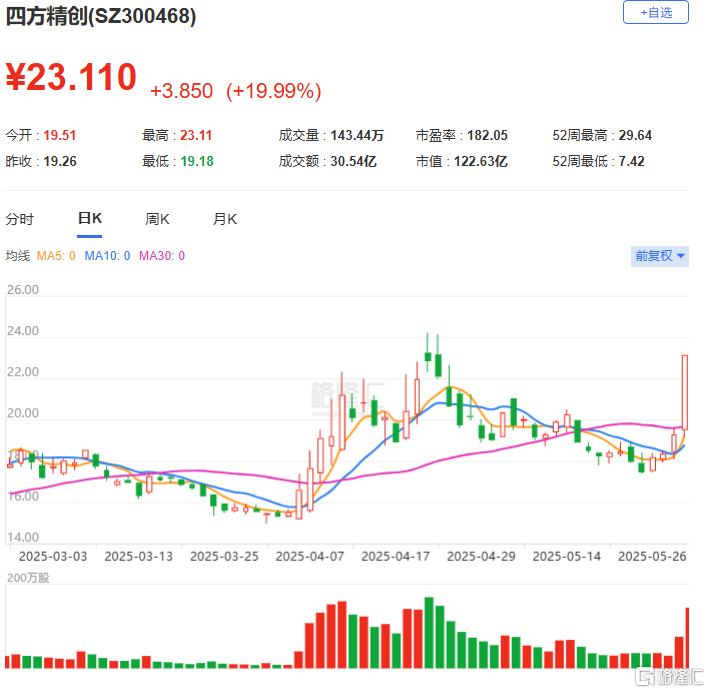Viewport: 711px width, 693px height.
Task: Click the 2025-04-17 date axis label
Action: tap(395, 556)
